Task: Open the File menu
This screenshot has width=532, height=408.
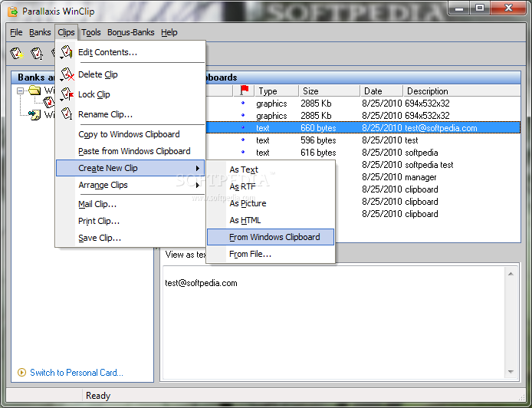Action: 16,32
